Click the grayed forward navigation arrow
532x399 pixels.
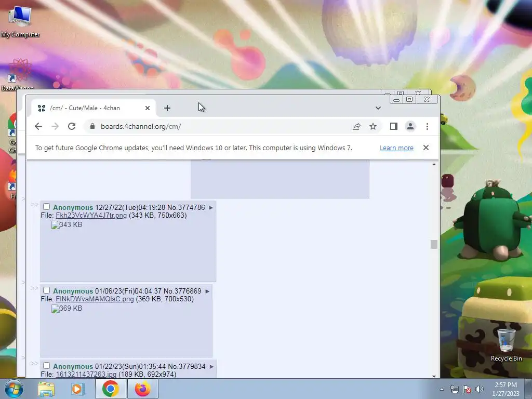[55, 127]
